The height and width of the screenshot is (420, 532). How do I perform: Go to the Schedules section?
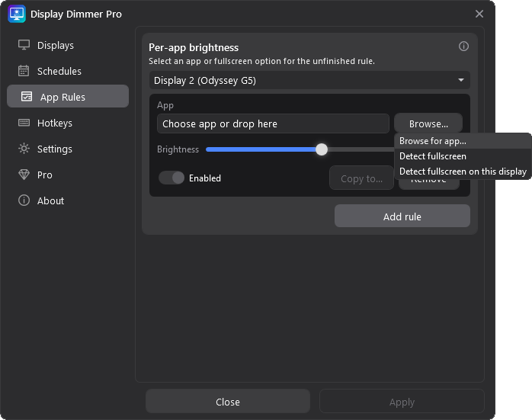coord(59,71)
